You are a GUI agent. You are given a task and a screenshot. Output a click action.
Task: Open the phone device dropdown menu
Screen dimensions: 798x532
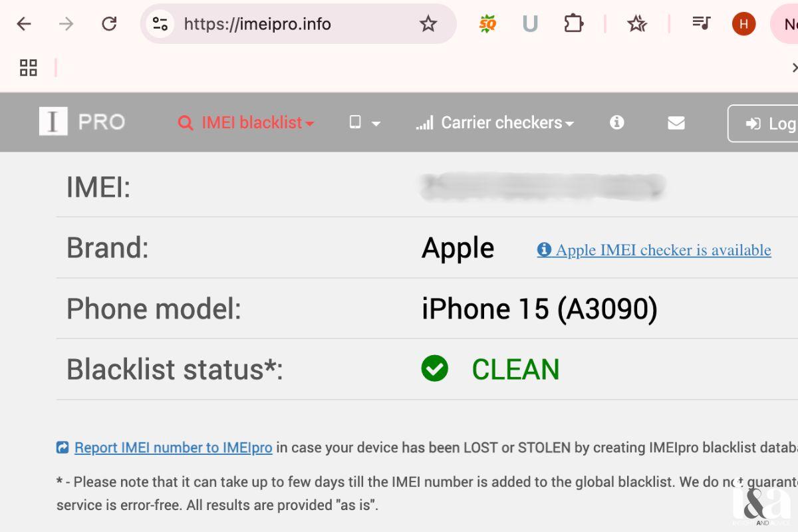coord(364,122)
